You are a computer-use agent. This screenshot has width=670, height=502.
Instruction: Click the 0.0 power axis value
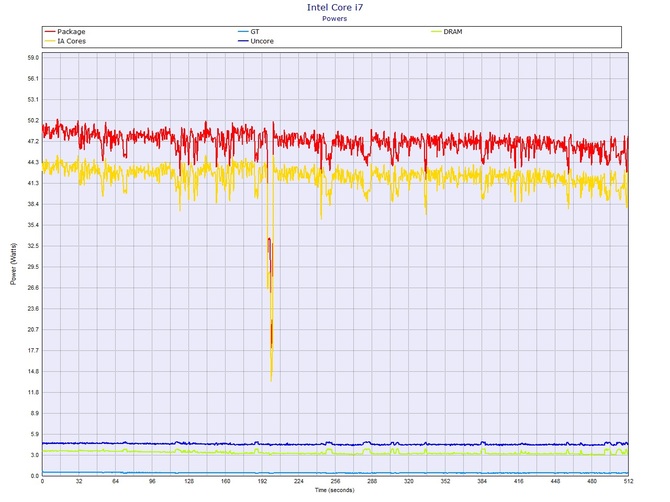click(35, 476)
